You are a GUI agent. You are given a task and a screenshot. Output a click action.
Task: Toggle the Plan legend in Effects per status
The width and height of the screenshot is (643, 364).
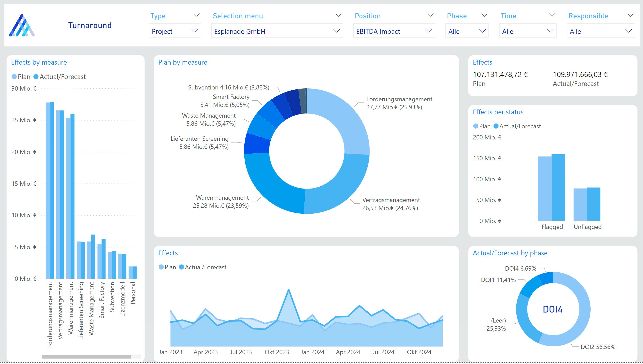(483, 126)
